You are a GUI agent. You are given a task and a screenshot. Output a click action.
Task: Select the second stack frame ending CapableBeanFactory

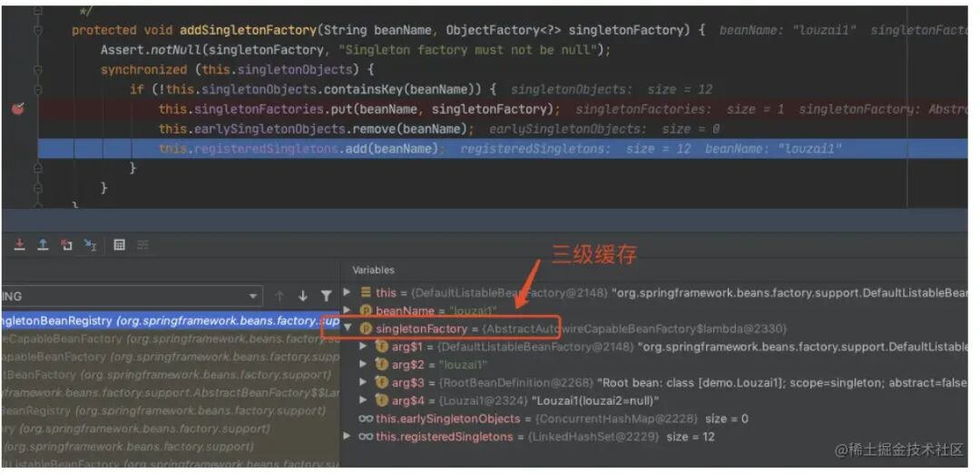coord(170,339)
